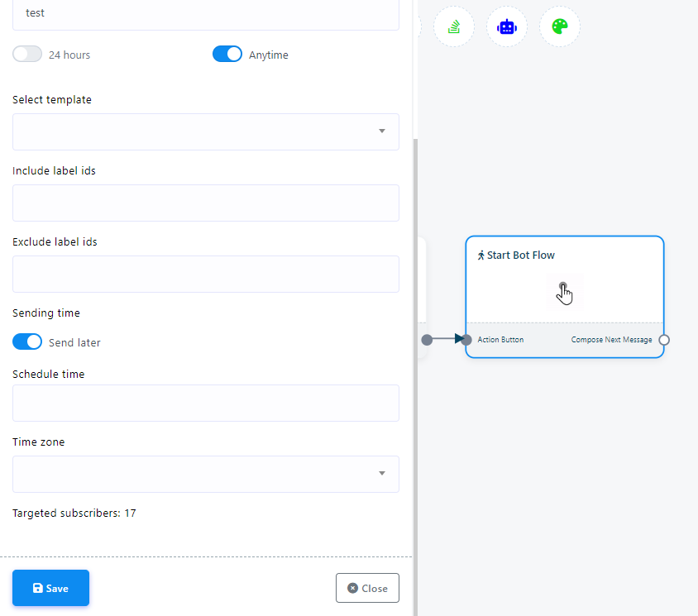Open the Select template dropdown
This screenshot has width=698, height=616.
(205, 131)
